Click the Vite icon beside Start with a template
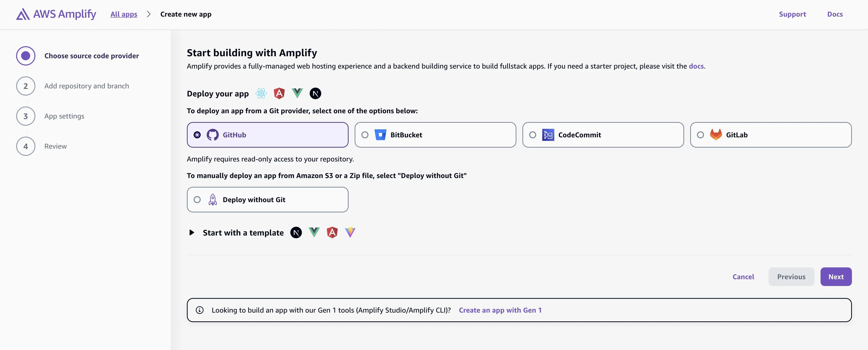 click(x=350, y=232)
